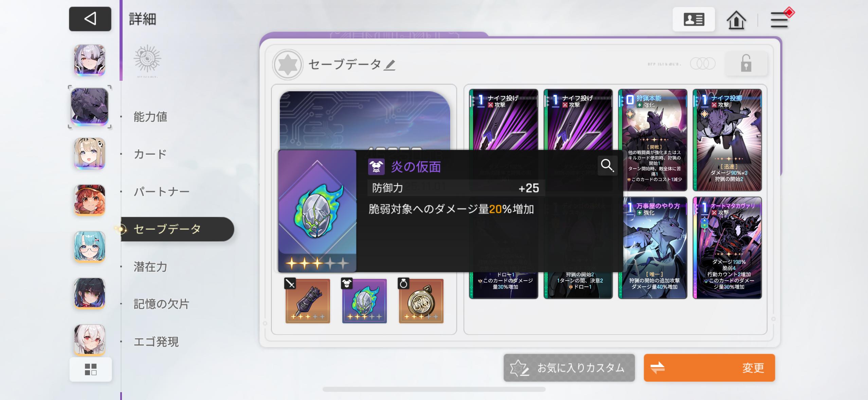Open the 能力値 menu item
This screenshot has width=868, height=400.
click(x=150, y=117)
